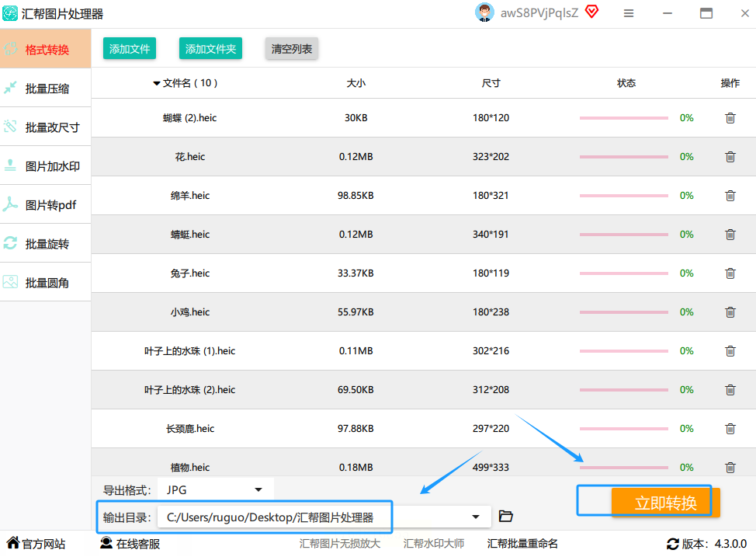Click trash icon for 小鸡.heic
This screenshot has height=557, width=756.
(730, 312)
